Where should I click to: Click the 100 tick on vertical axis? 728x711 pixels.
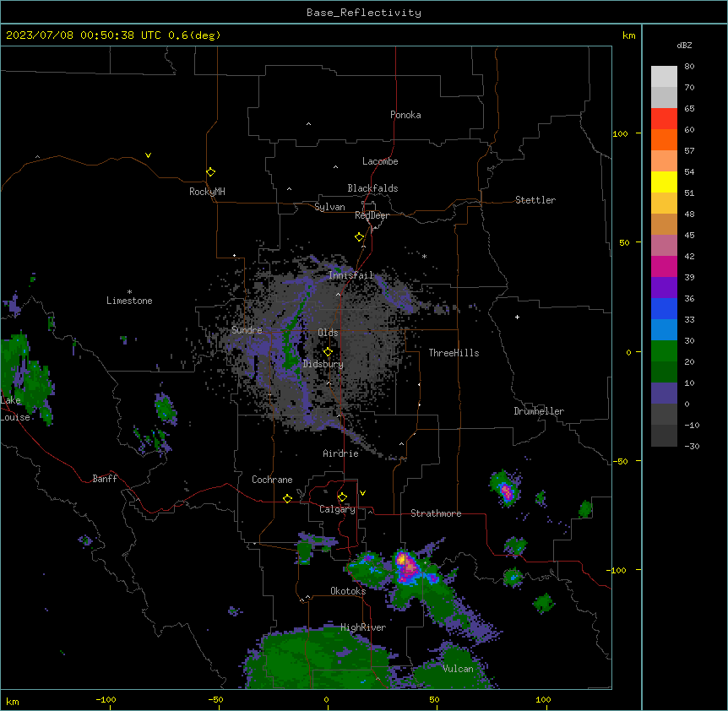620,134
